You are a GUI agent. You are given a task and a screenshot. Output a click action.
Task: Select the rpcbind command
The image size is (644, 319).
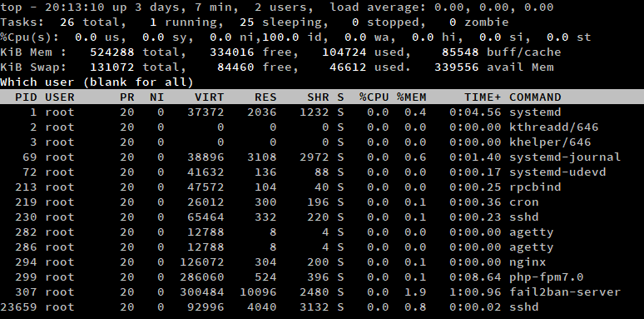click(535, 187)
